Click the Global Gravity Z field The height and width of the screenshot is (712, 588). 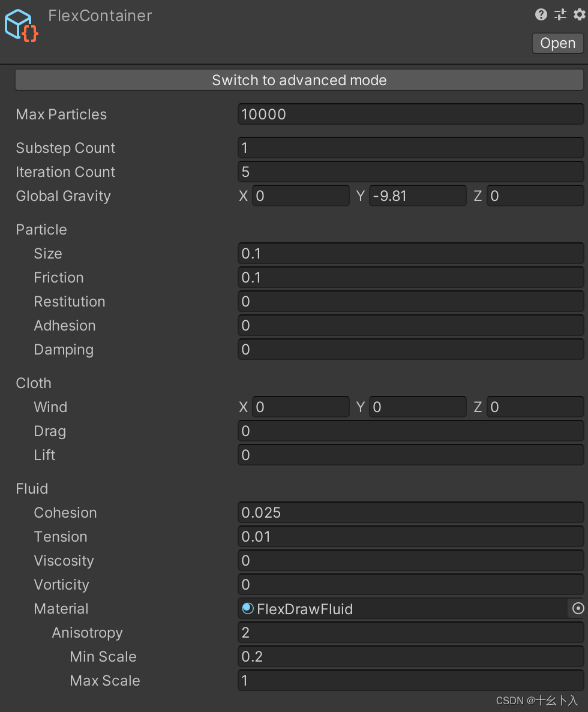535,196
